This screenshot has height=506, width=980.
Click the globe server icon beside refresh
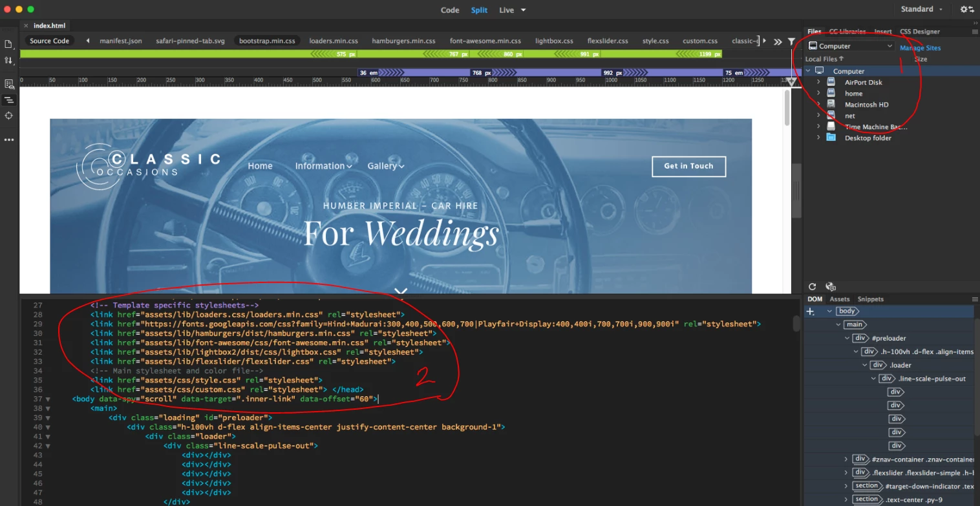pyautogui.click(x=831, y=286)
